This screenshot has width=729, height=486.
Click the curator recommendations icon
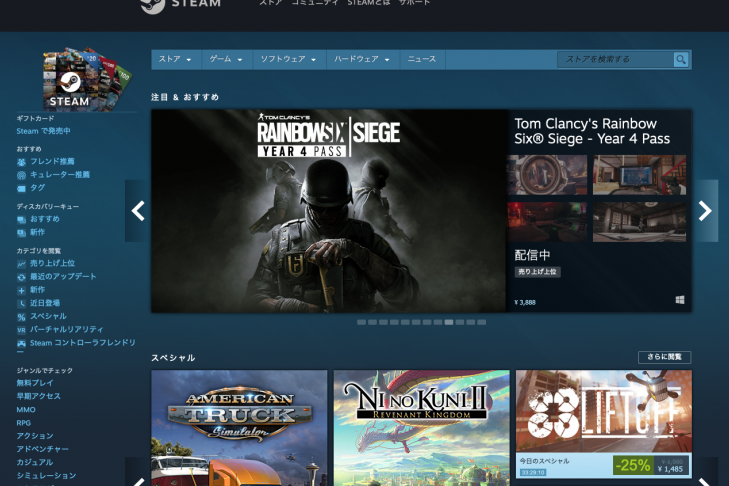coord(21,175)
